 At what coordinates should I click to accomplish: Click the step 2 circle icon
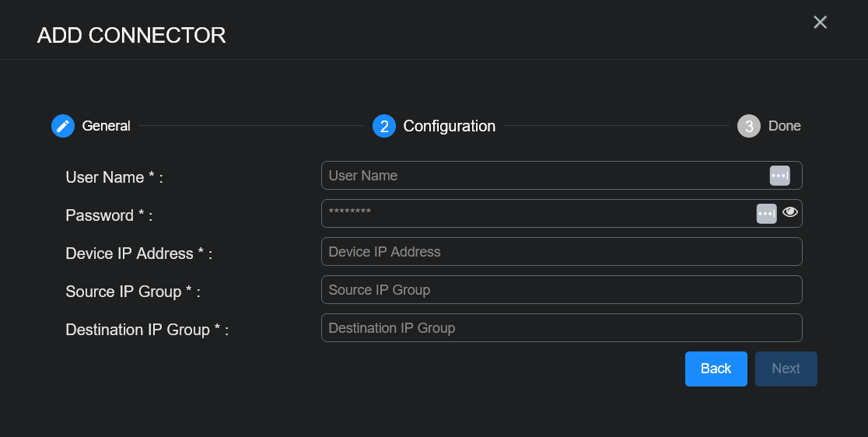point(384,126)
